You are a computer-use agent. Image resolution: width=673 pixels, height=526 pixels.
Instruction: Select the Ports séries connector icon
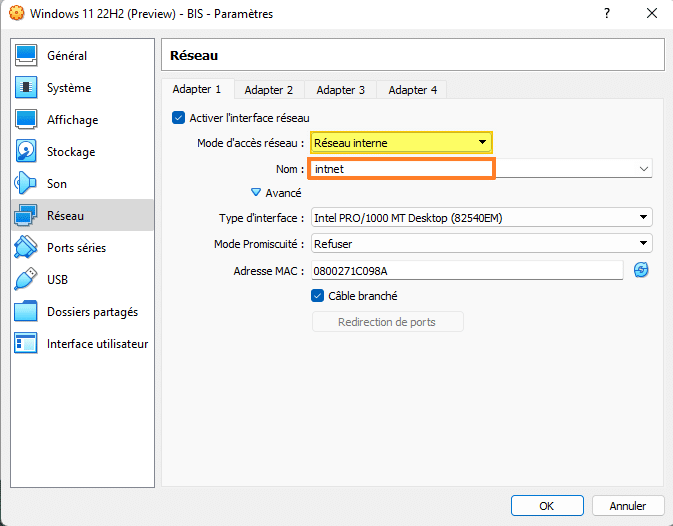pyautogui.click(x=27, y=248)
